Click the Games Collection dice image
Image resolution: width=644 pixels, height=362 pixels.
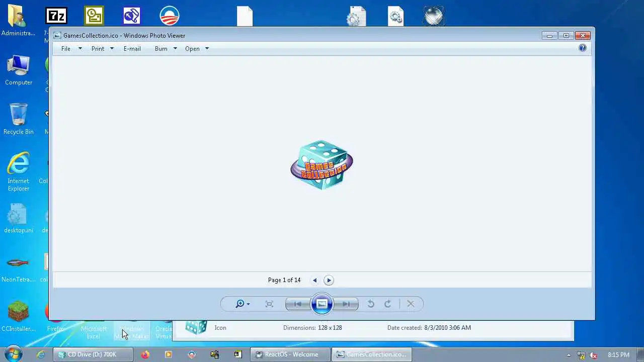coord(322,165)
